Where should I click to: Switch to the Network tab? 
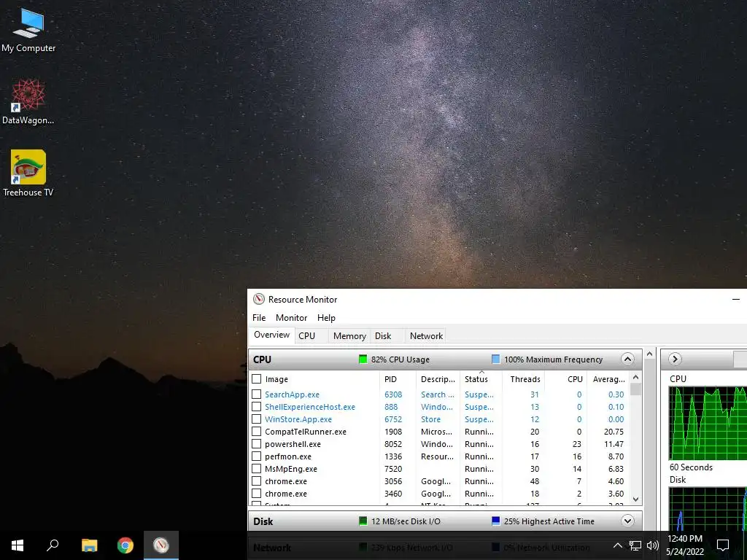[426, 335]
